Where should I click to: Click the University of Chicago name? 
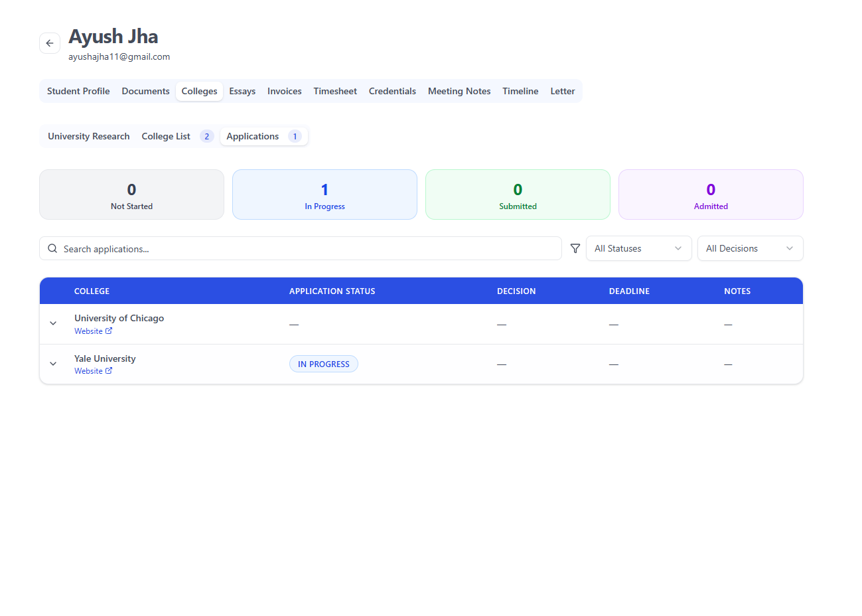pyautogui.click(x=119, y=318)
